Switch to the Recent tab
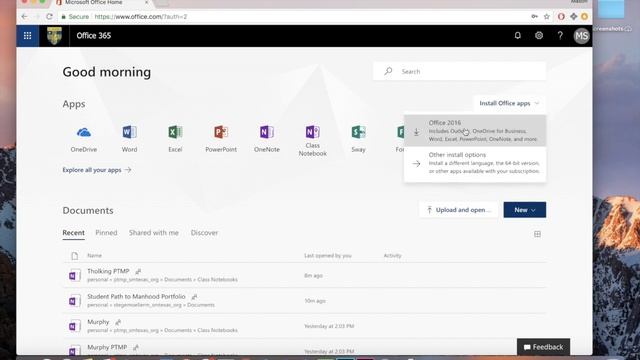640x360 pixels. point(73,233)
